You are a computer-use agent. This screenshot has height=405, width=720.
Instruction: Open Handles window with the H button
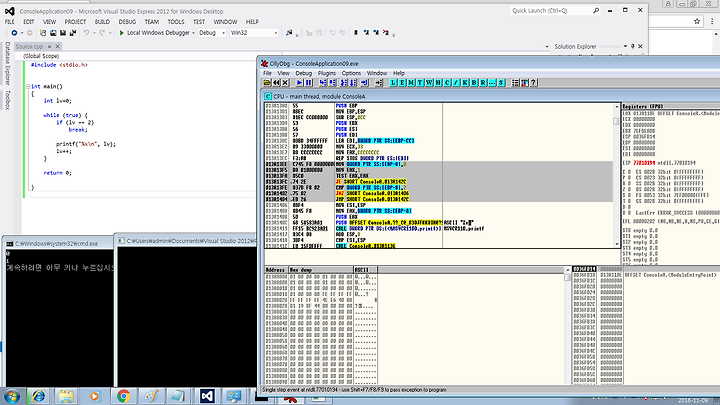438,83
